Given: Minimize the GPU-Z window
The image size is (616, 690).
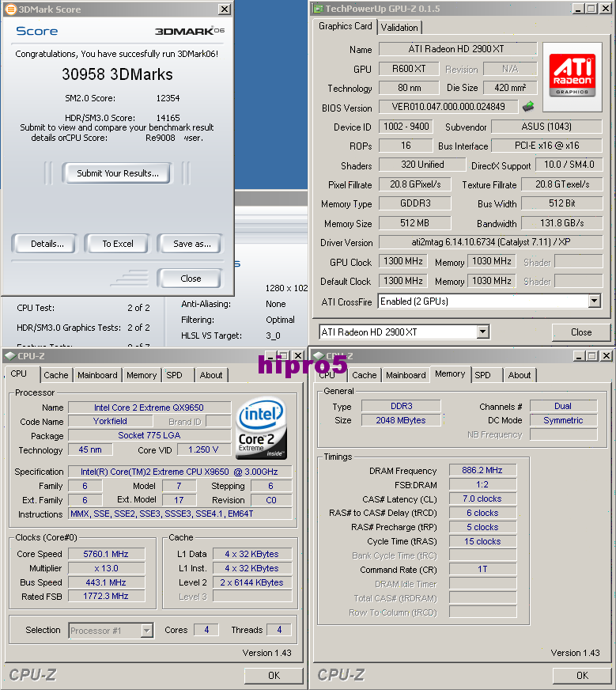Looking at the screenshot, I should pos(578,9).
